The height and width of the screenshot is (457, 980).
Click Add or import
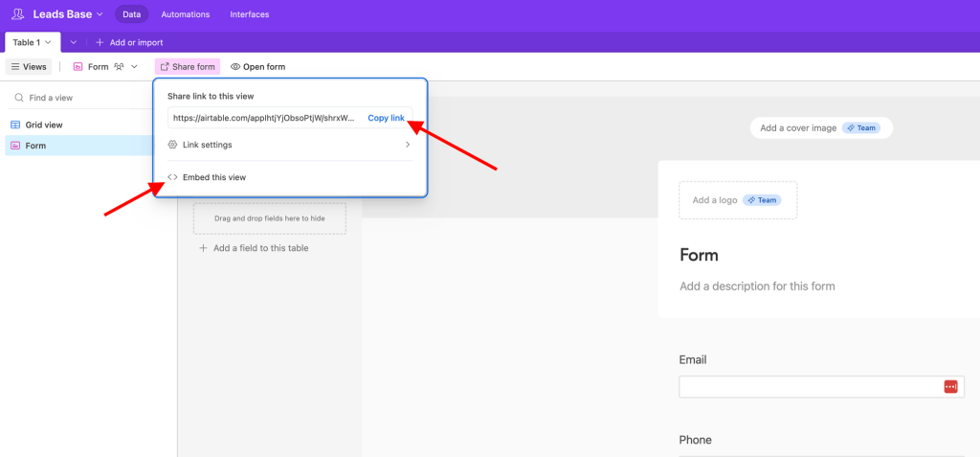(129, 42)
